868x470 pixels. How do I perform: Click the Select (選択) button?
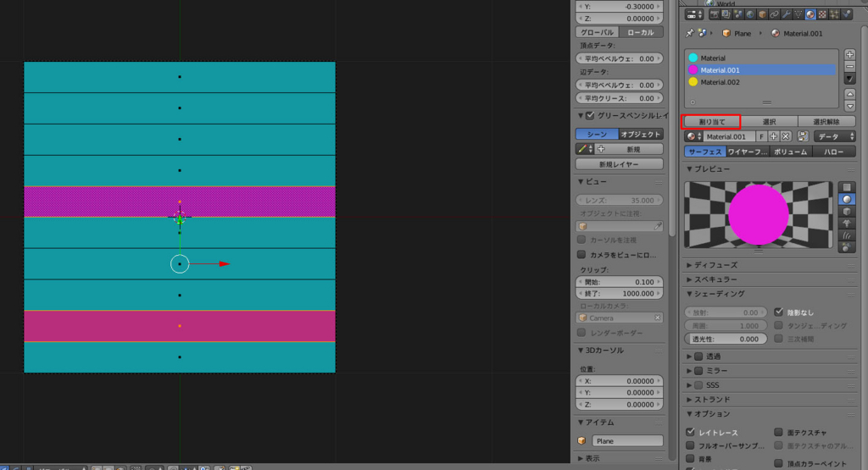pyautogui.click(x=770, y=122)
